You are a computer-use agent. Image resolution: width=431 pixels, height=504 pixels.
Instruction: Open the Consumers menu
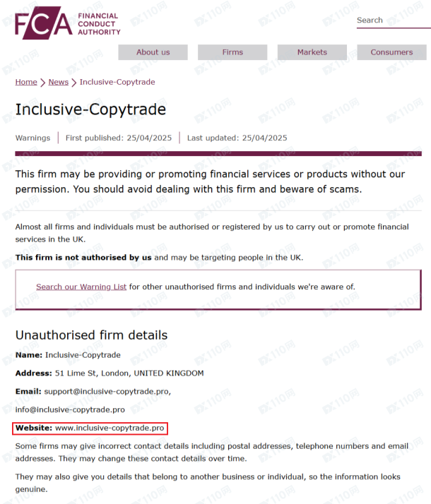point(391,52)
